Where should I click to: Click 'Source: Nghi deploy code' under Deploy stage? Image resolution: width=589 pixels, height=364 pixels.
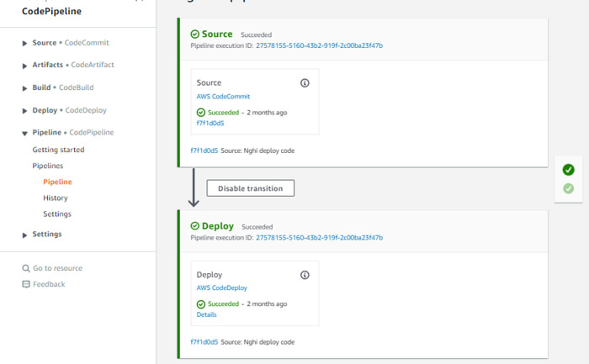(x=257, y=342)
